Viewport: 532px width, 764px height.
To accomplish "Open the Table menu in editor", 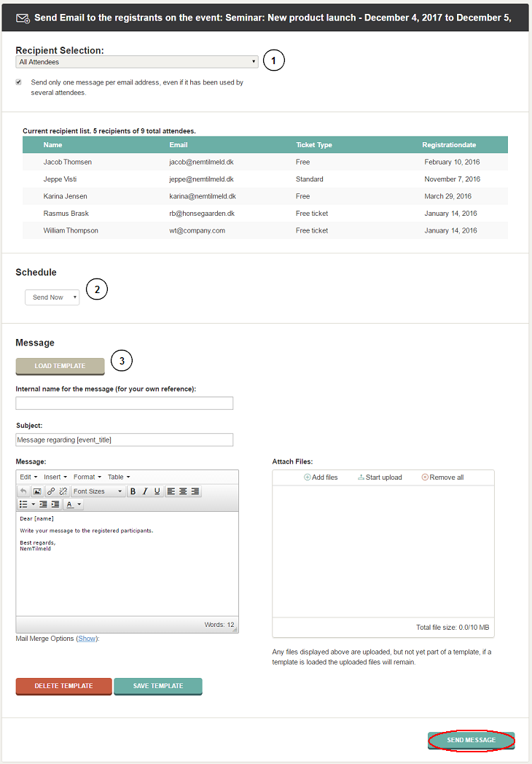I will [x=118, y=477].
